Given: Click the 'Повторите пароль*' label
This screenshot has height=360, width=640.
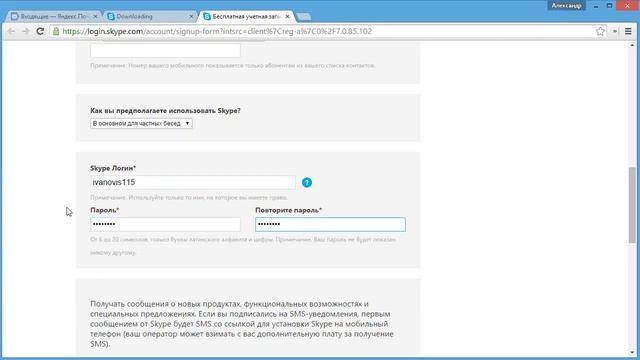Looking at the screenshot, I should (x=289, y=210).
